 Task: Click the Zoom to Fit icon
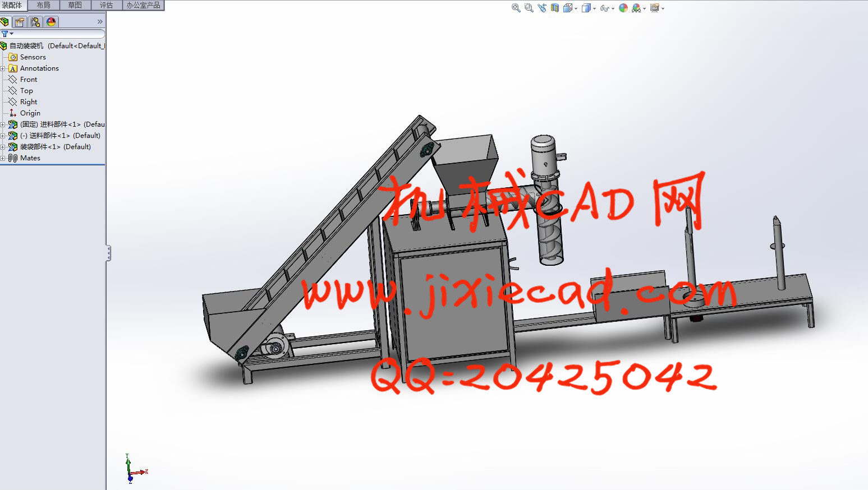pyautogui.click(x=516, y=8)
